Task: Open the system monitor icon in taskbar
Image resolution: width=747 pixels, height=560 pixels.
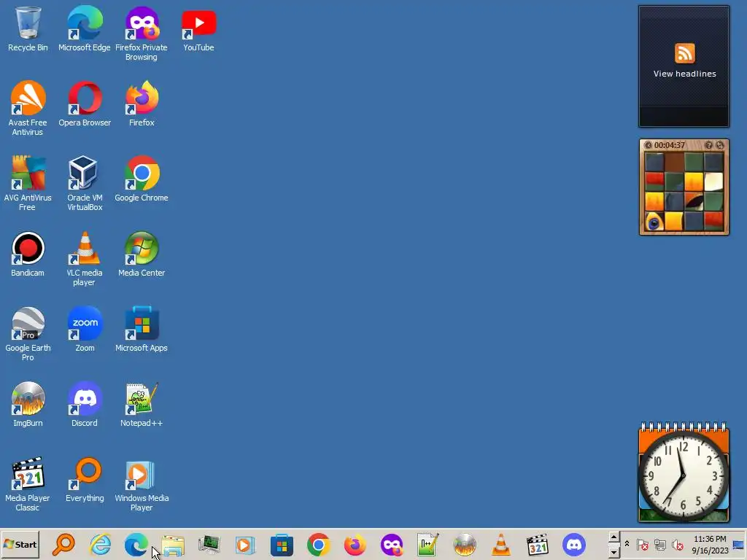Action: [209, 545]
